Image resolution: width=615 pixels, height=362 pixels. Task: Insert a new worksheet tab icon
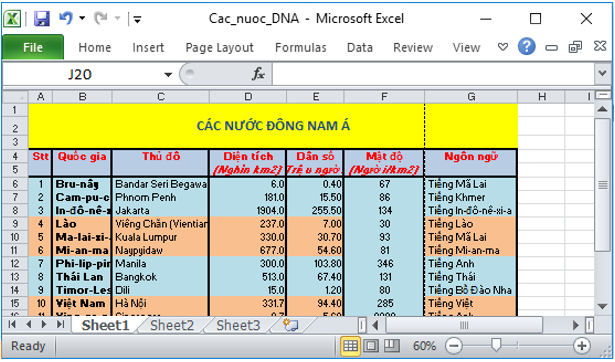tap(291, 326)
